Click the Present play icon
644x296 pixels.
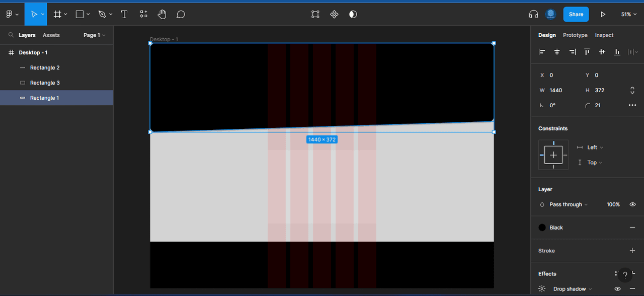603,14
